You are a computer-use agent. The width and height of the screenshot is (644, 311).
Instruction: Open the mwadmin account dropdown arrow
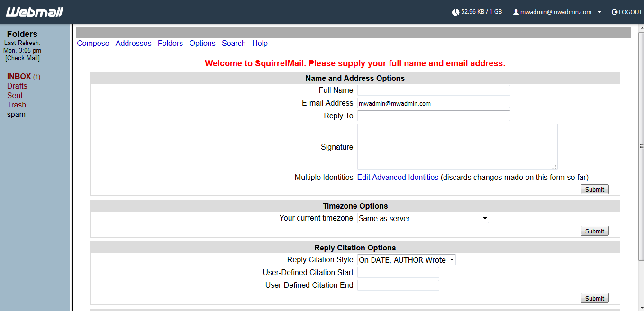[599, 12]
